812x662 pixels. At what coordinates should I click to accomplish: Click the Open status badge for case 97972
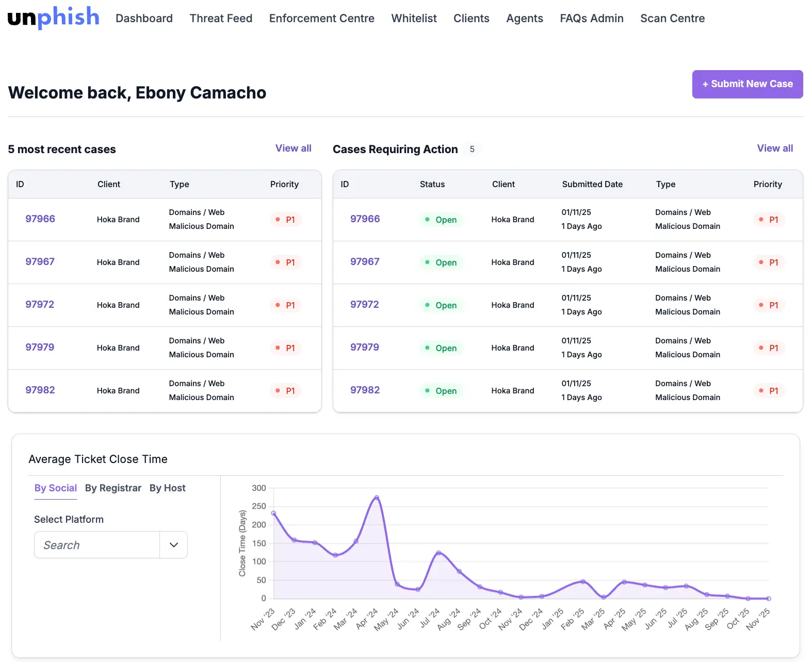(441, 305)
